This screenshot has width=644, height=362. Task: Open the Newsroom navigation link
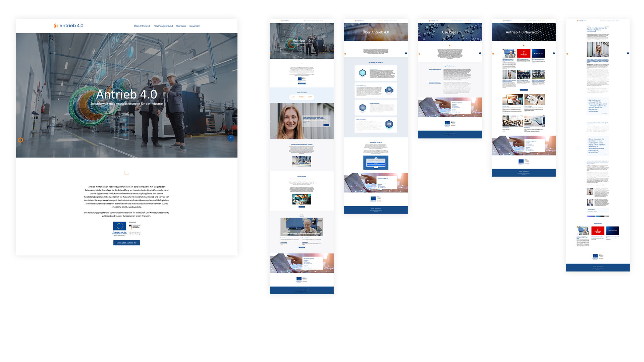click(195, 26)
